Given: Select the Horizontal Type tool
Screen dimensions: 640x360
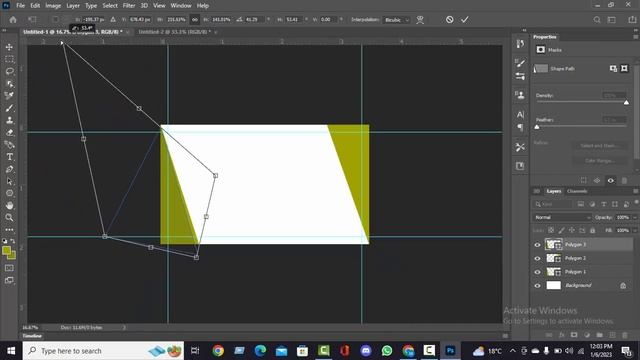Looking at the screenshot, I should [9, 157].
